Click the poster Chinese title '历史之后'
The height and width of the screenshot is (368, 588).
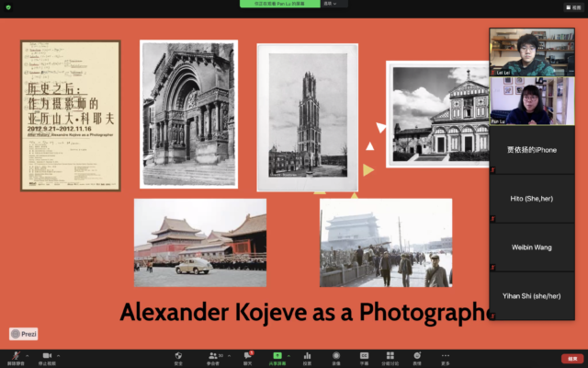point(53,88)
